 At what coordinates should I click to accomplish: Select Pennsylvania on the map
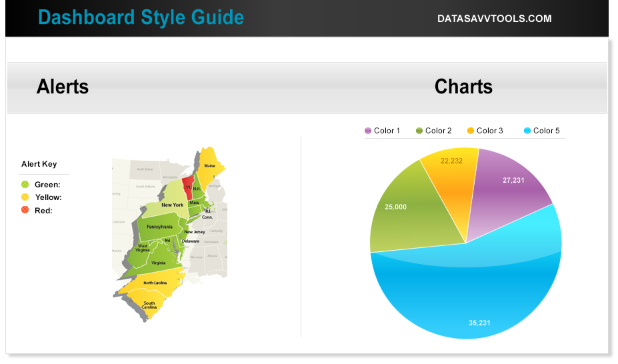pyautogui.click(x=159, y=227)
